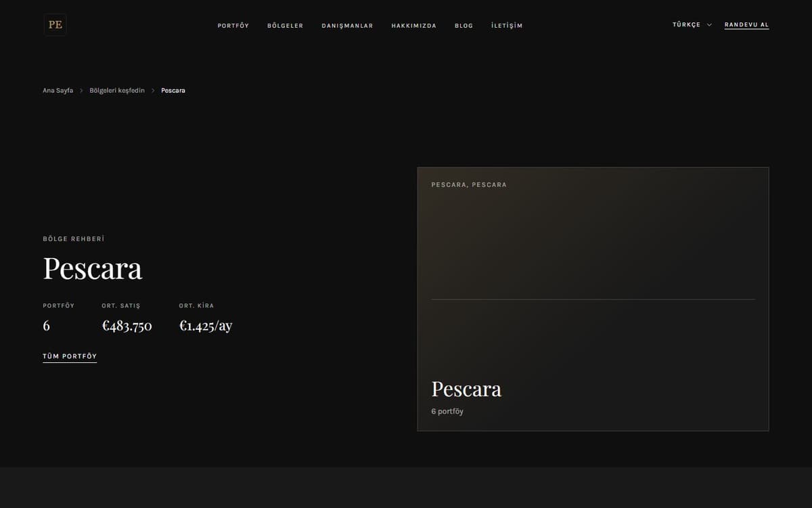Screen dimensions: 812x508
Task: Click the Pescara breadcrumb text
Action: pos(173,91)
